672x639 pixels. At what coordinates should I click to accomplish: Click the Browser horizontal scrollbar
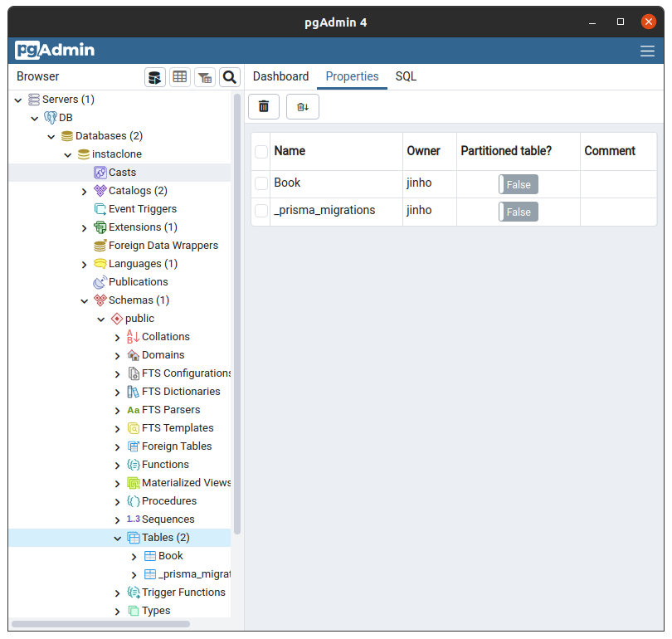coord(100,624)
